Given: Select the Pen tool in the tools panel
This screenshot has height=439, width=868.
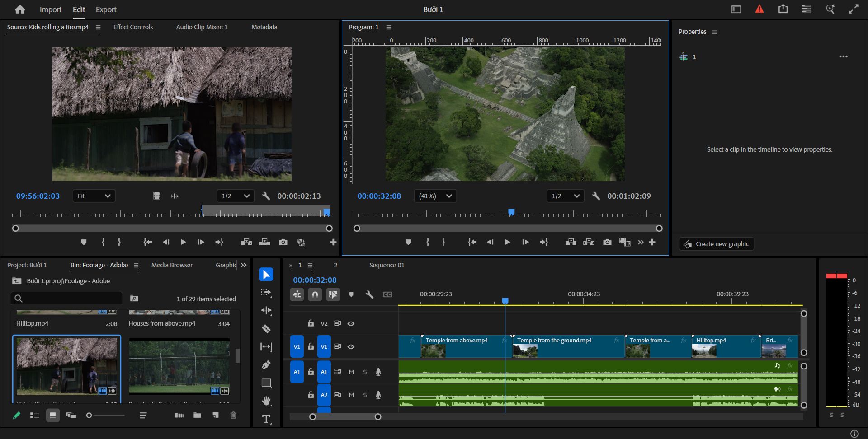Looking at the screenshot, I should tap(266, 364).
